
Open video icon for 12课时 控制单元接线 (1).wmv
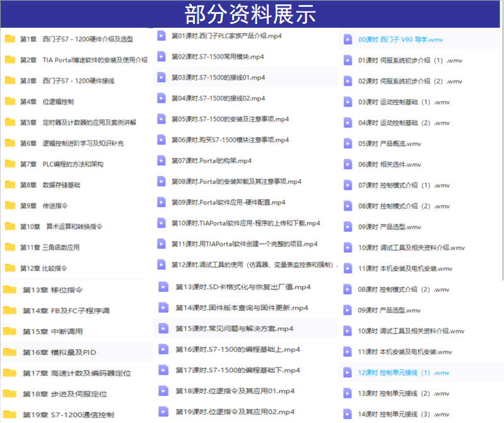click(x=348, y=373)
